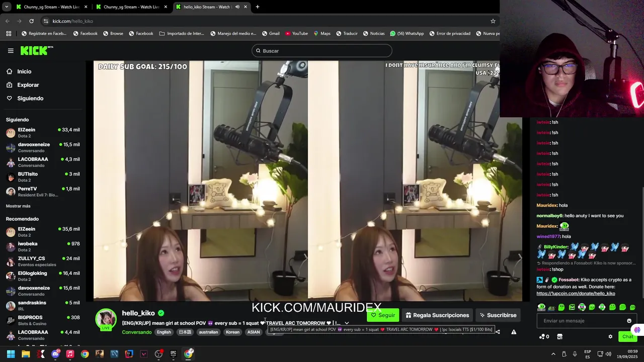Open iwobeka in recommended channels
Viewport: 644px width, 362px height.
click(x=43, y=247)
